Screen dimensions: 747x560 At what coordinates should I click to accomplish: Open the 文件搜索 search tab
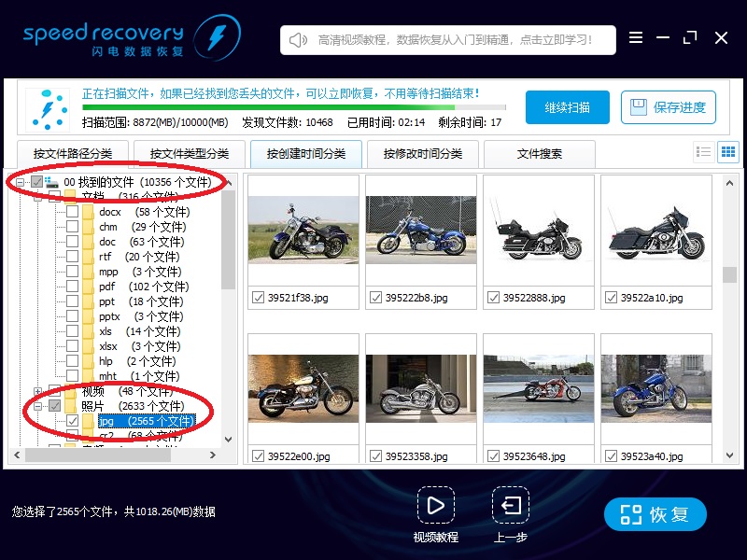click(x=540, y=154)
